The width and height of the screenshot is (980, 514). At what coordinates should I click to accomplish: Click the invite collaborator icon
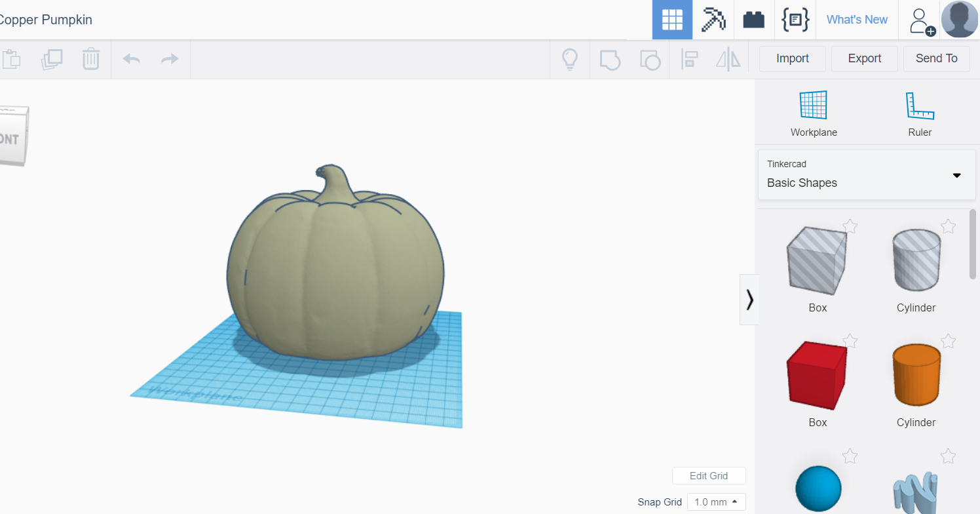(921, 21)
